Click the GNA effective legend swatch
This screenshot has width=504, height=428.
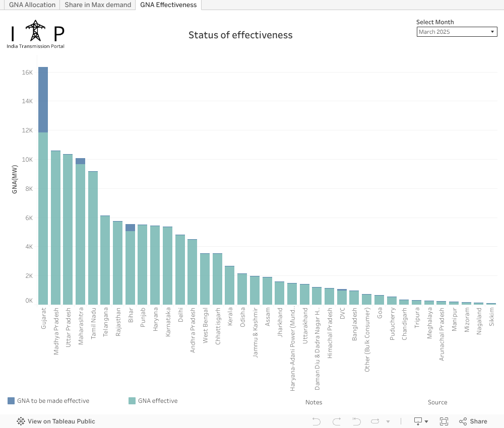coord(132,401)
